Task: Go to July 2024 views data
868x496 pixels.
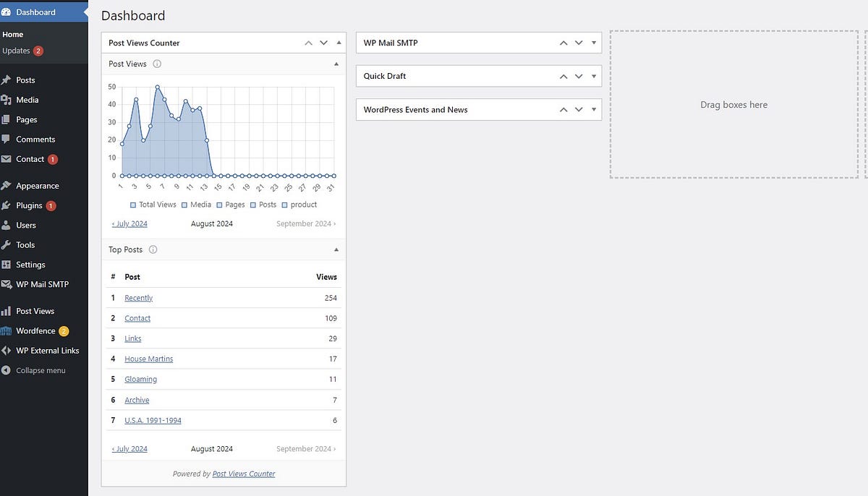Action: [x=129, y=223]
